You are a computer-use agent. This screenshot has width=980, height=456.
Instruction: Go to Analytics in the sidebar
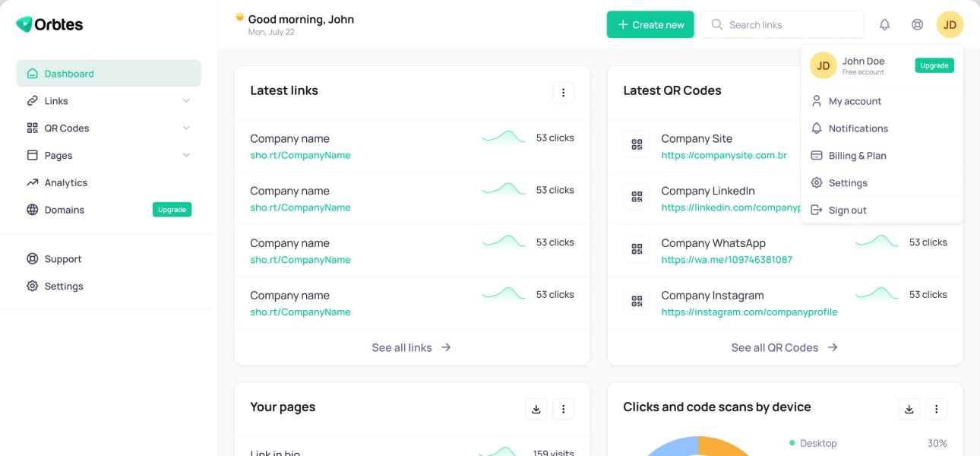(x=65, y=183)
